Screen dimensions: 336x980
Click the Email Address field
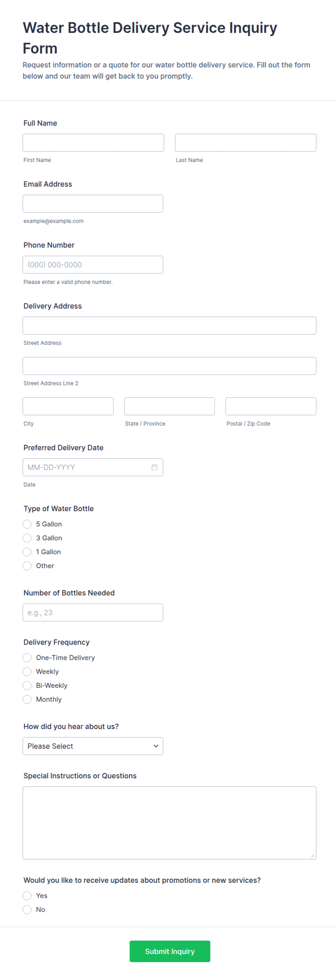(x=93, y=204)
